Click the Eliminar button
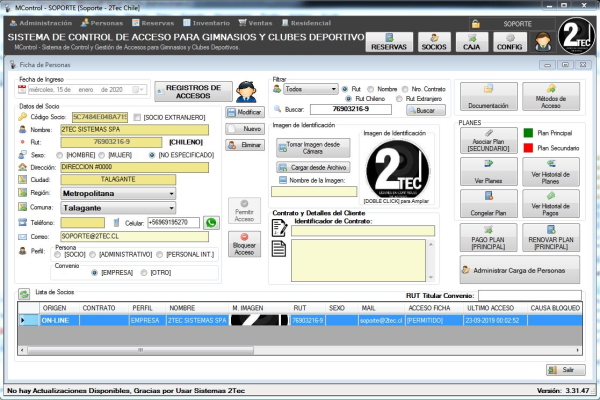This screenshot has height=400, width=600. pyautogui.click(x=245, y=145)
